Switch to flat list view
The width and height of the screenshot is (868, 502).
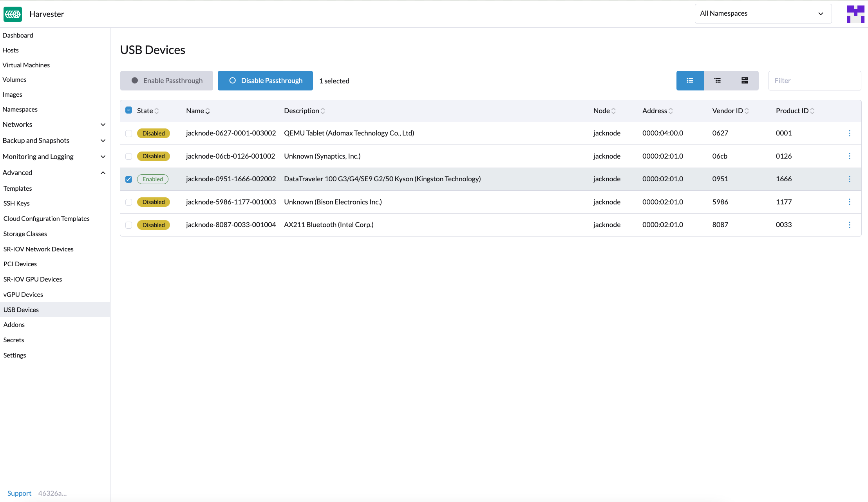click(690, 81)
